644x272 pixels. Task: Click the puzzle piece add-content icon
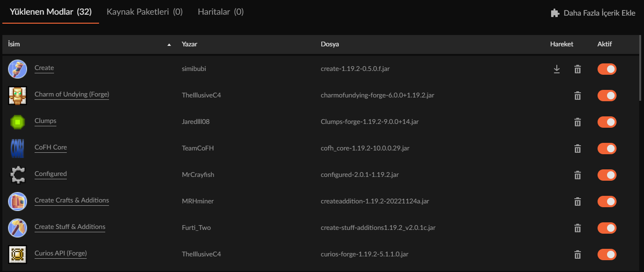pos(555,13)
